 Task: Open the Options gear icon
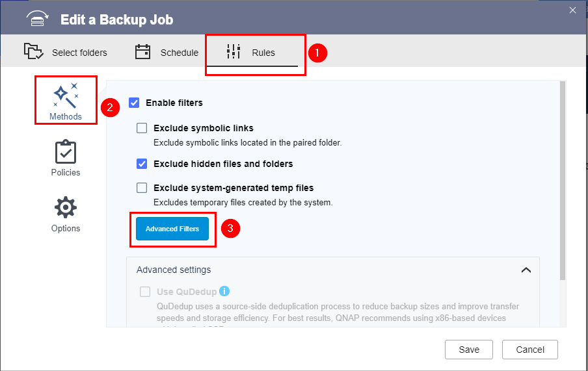coord(66,208)
